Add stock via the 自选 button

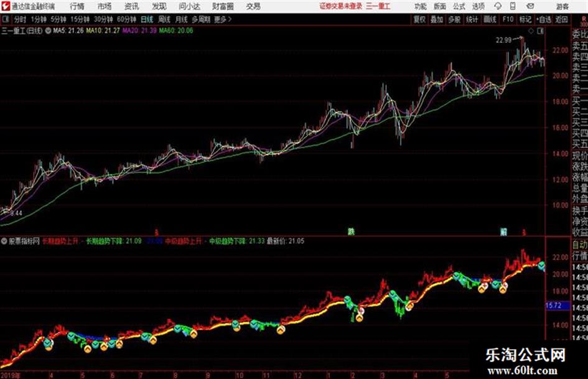click(543, 19)
